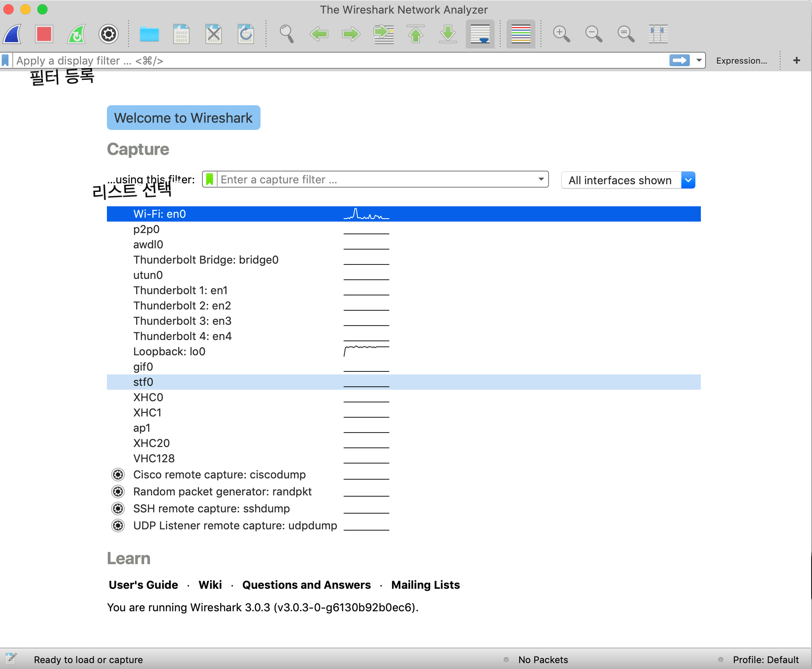
Task: Go to a specified packet
Action: coord(384,34)
